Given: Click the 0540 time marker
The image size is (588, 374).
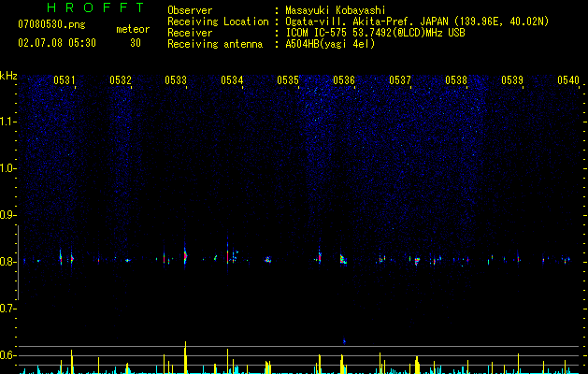Looking at the screenshot, I should tap(568, 79).
